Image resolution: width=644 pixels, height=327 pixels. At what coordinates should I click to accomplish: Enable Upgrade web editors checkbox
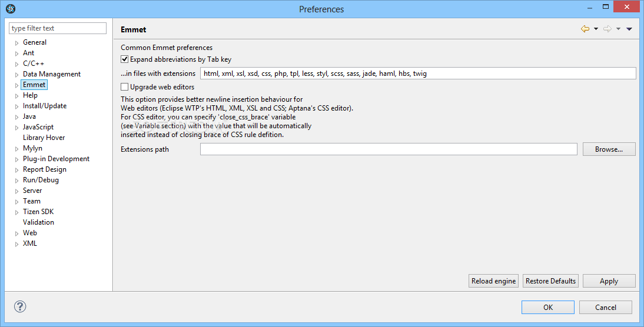point(124,87)
